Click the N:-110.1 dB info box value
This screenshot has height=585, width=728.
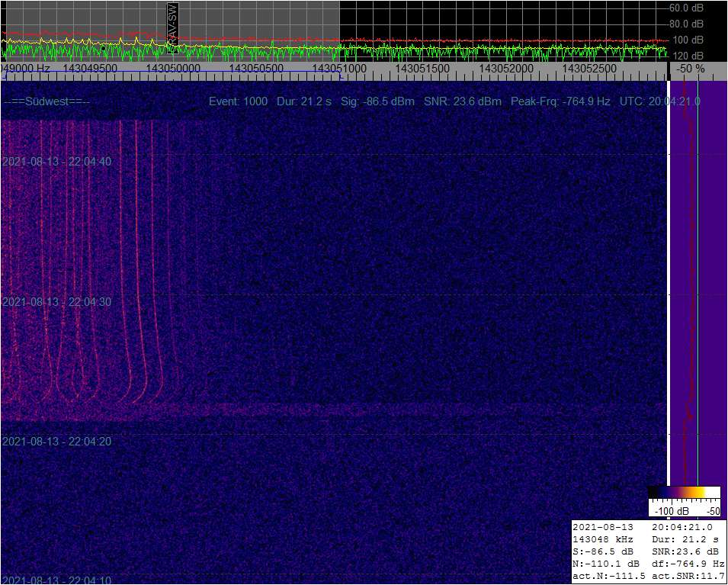[x=606, y=564]
